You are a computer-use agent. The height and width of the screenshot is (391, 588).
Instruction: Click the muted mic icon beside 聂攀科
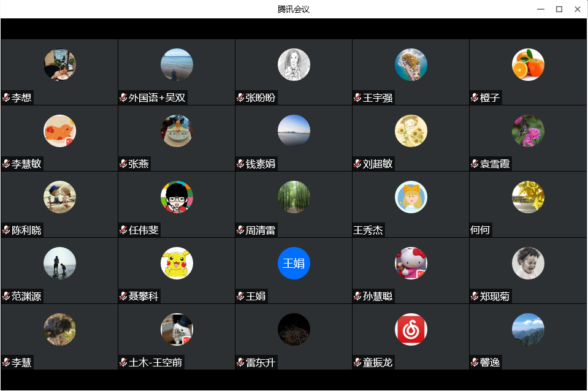123,296
